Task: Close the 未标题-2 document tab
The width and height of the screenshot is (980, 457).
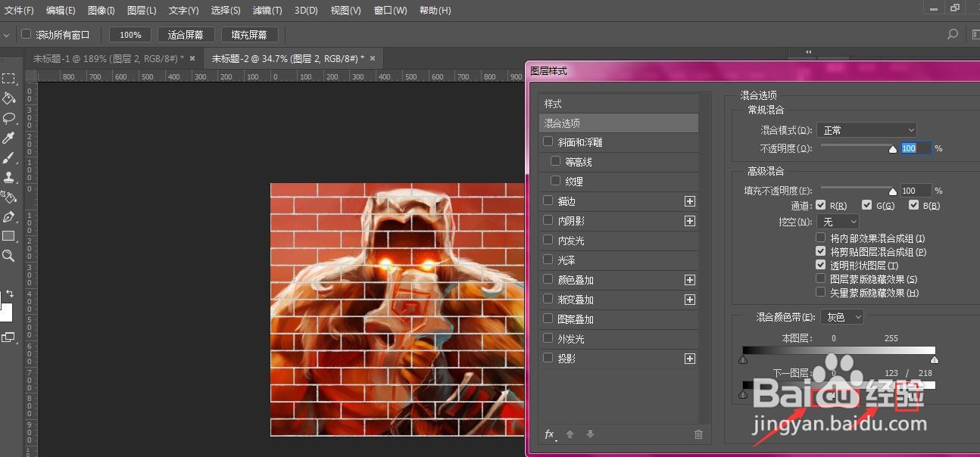Action: [x=372, y=58]
